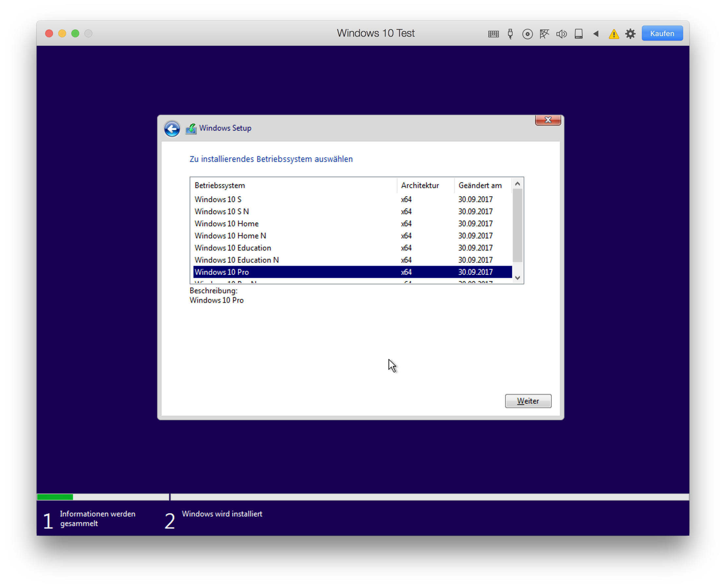Click the red macOS close button
Viewport: 726px width, 588px height.
point(49,33)
